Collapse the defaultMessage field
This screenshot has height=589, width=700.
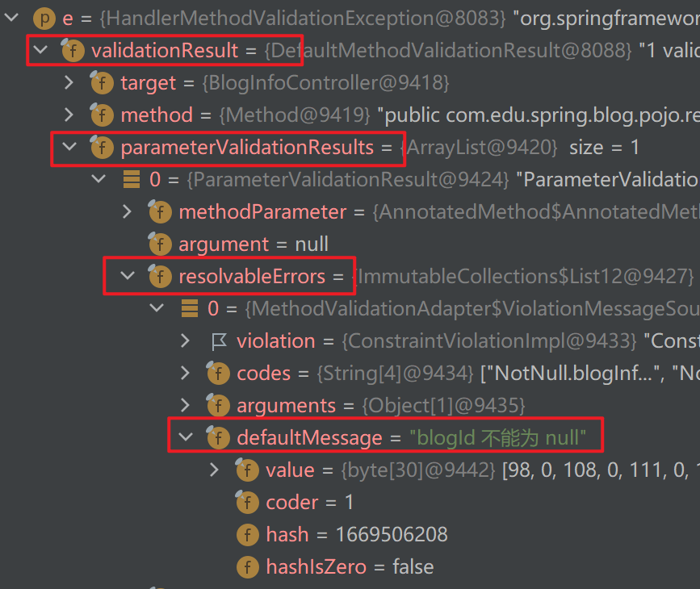(x=186, y=437)
